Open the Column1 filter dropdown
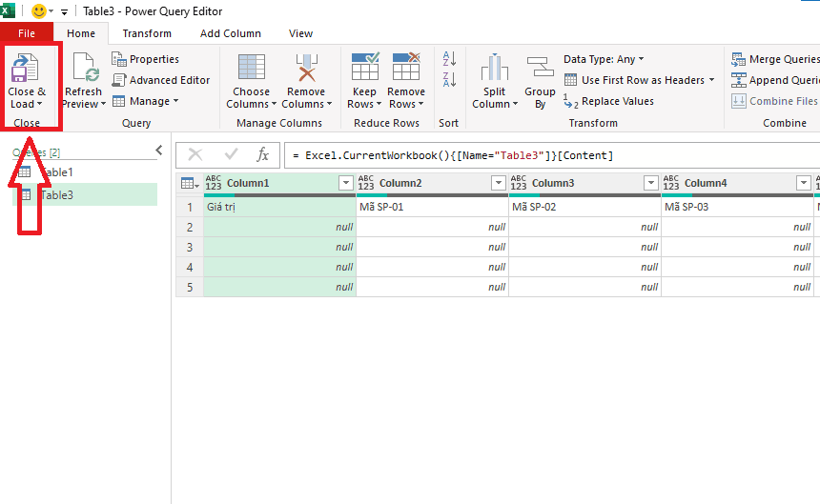Viewport: 820px width, 504px height. click(346, 183)
